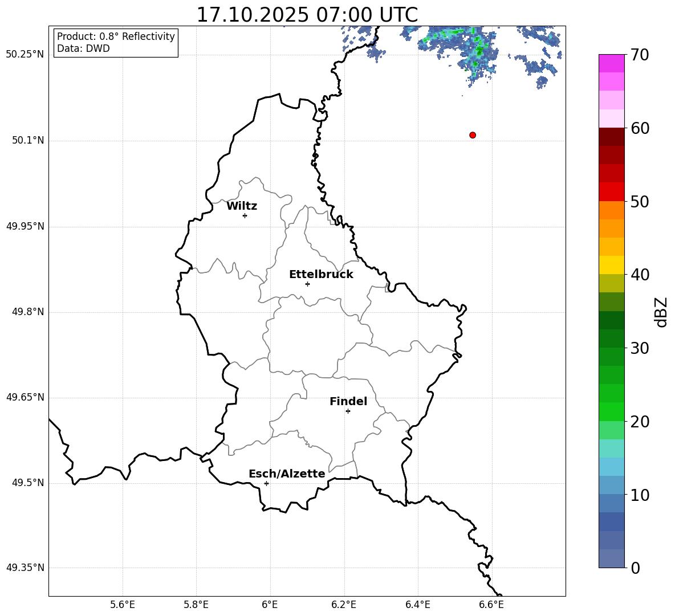Click the 5.6°E longitude label

(x=123, y=605)
